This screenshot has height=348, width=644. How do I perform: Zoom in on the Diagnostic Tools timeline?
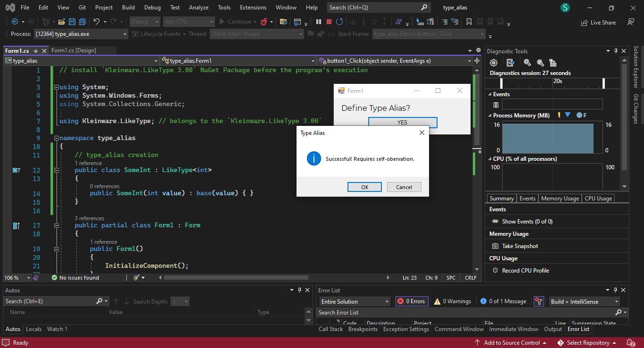tap(527, 63)
